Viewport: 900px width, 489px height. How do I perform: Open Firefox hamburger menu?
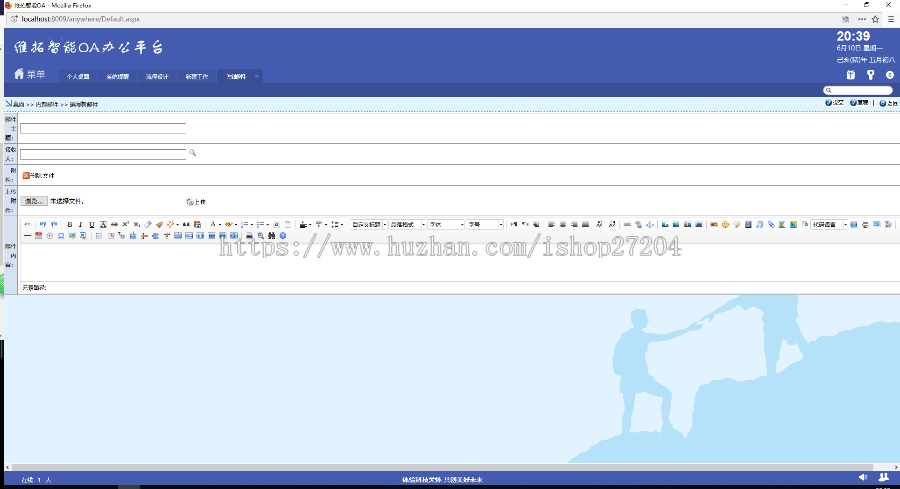click(891, 19)
